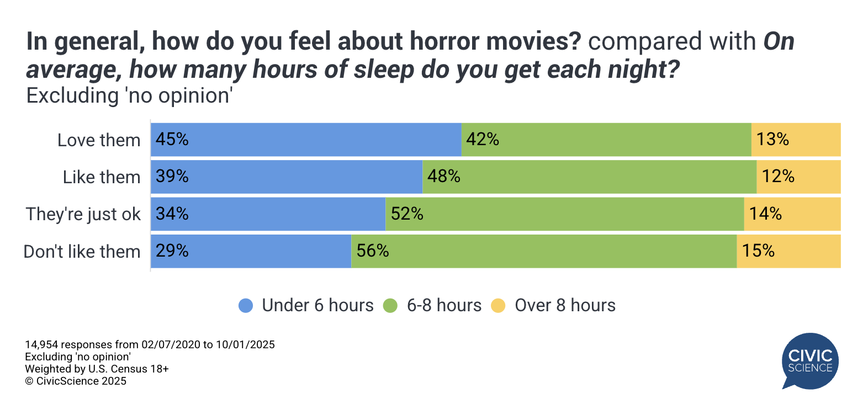868x415 pixels.
Task: Select the Under 6 hours legend label
Action: (317, 306)
